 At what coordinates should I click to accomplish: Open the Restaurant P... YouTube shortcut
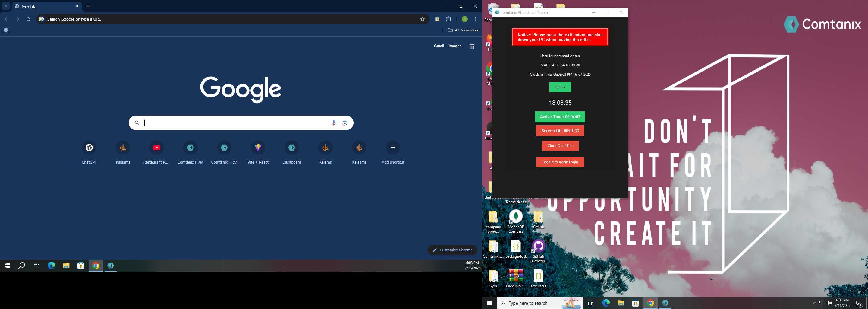pos(156,152)
